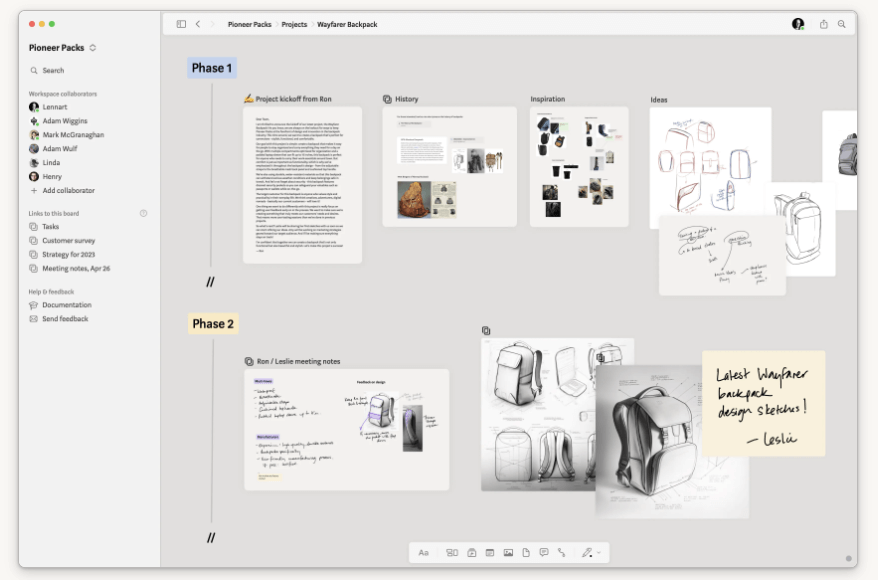The width and height of the screenshot is (878, 580).
Task: Click board icon above backpack sketches
Action: point(486,331)
